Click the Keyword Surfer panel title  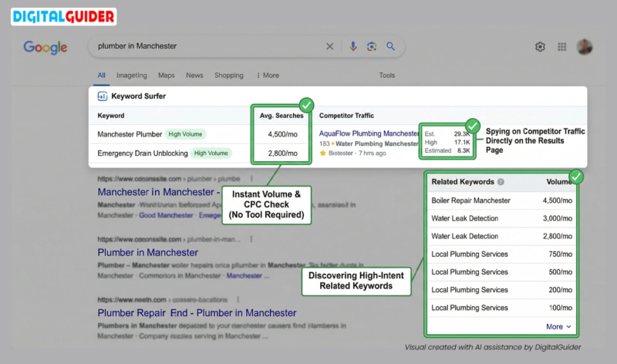(138, 96)
